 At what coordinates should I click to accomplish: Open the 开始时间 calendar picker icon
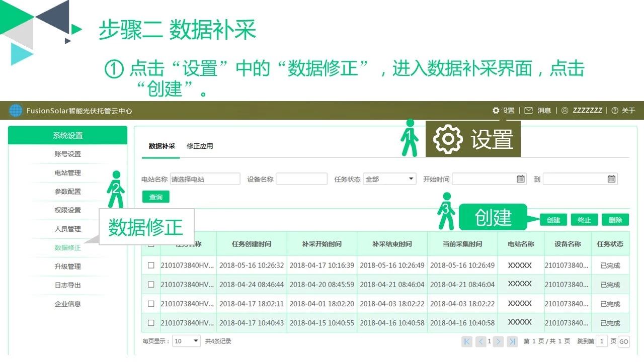point(520,178)
